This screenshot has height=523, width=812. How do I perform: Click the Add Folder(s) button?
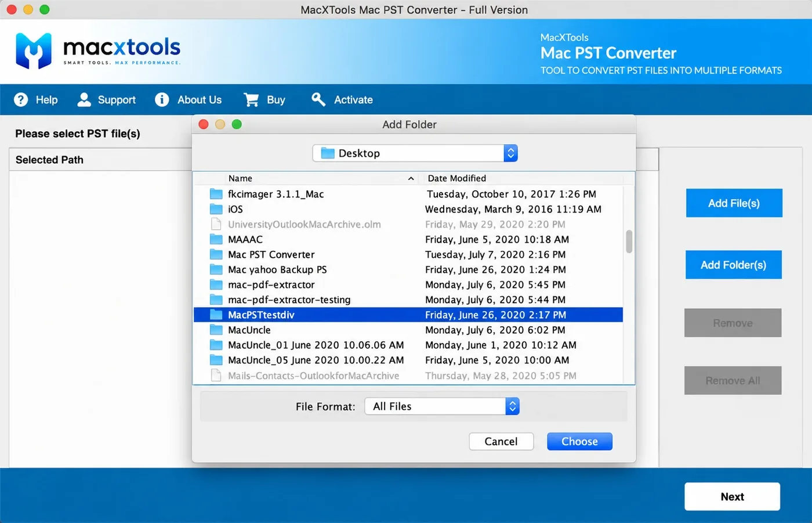733,265
